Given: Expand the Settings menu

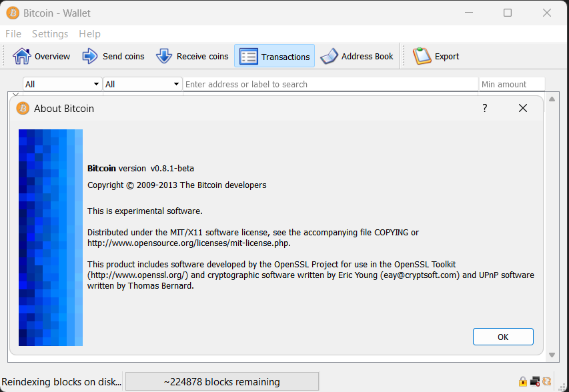Looking at the screenshot, I should point(50,33).
